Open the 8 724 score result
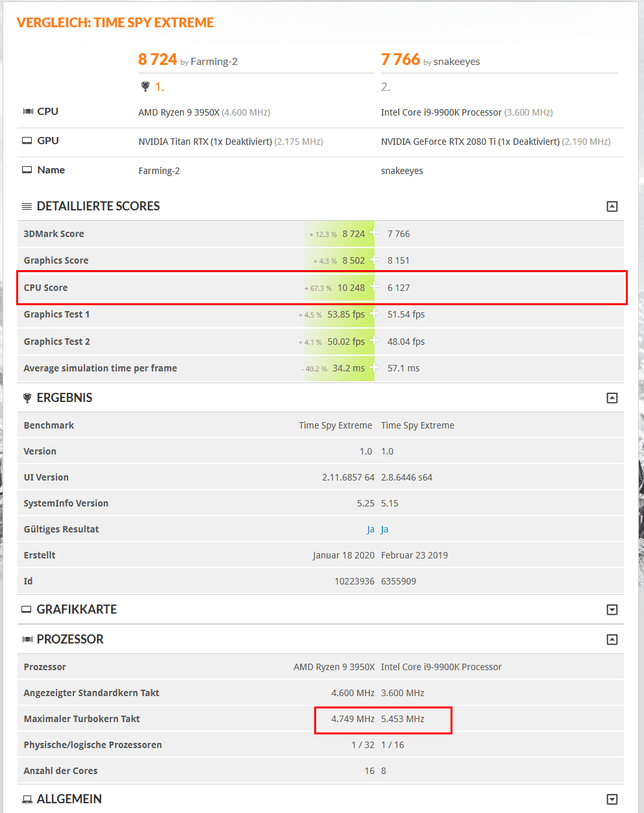This screenshot has width=644, height=813. tap(157, 60)
